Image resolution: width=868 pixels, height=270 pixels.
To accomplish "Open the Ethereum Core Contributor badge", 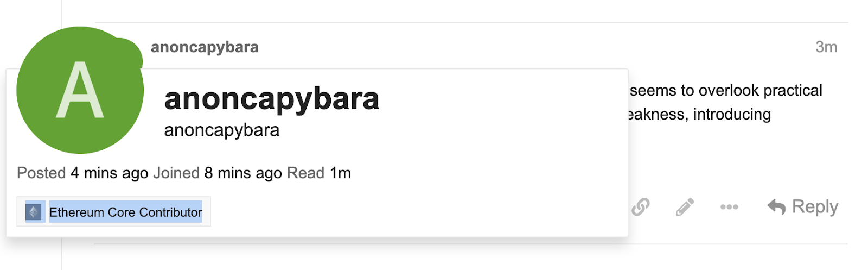I will (x=114, y=212).
